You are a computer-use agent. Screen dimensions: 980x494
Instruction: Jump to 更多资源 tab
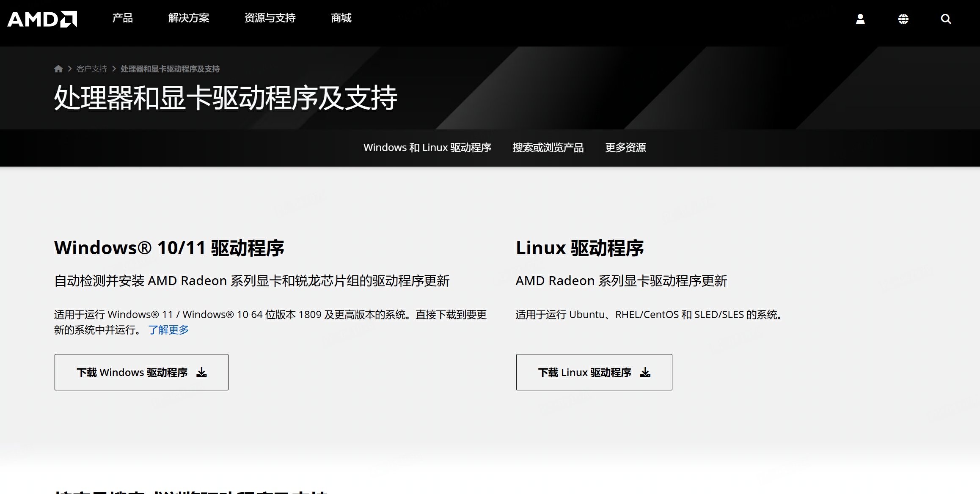[625, 148]
